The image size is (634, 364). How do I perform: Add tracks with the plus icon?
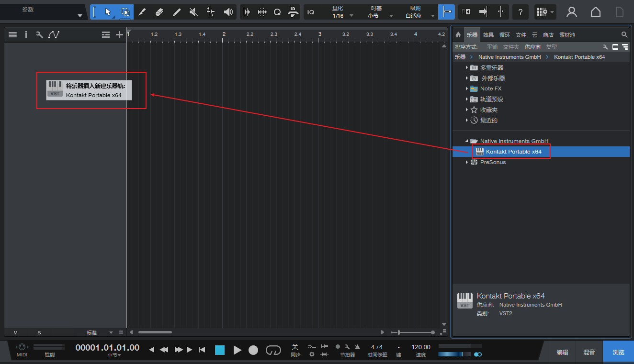tap(119, 34)
